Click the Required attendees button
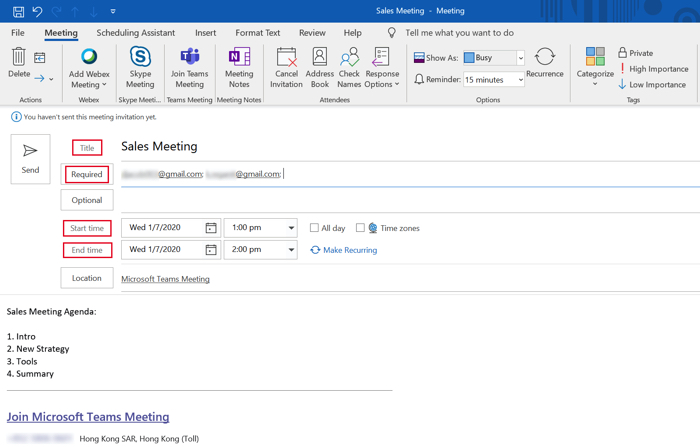700x447 pixels. point(87,174)
